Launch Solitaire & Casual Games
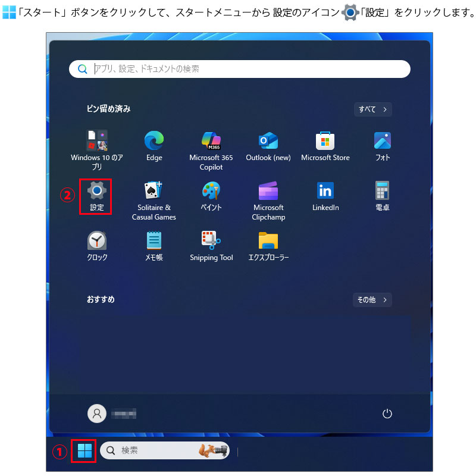476x476 pixels. (154, 201)
